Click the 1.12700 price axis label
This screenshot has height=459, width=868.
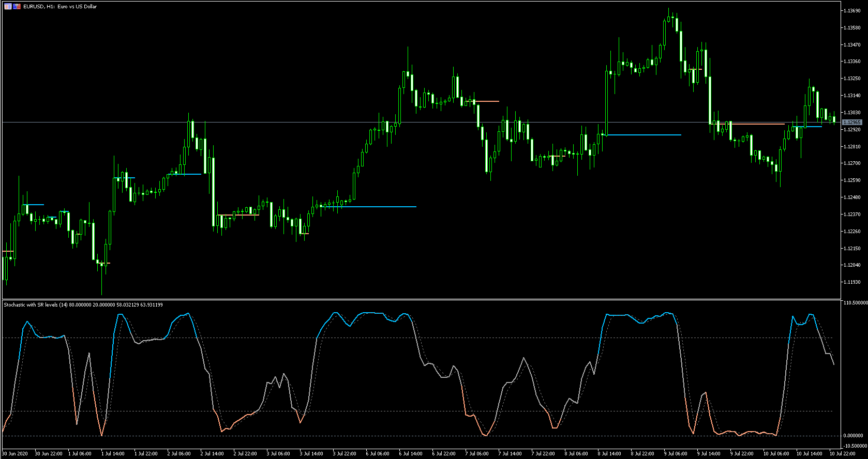(x=851, y=163)
